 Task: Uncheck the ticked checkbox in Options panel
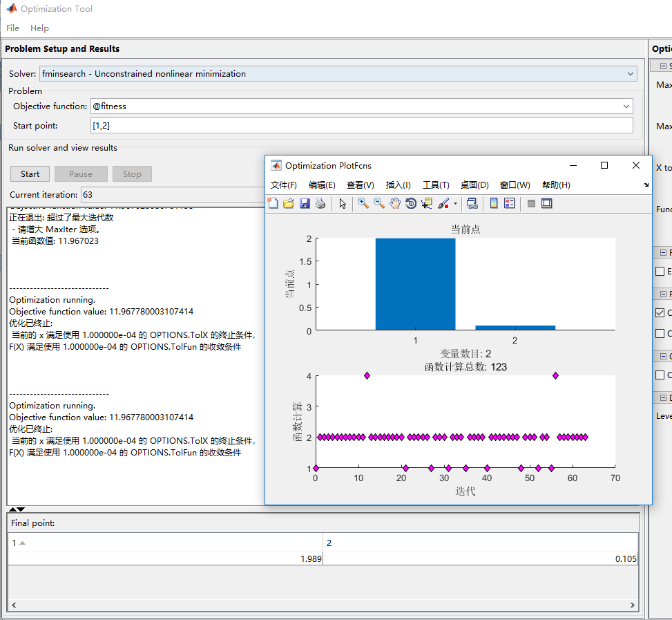pos(660,313)
